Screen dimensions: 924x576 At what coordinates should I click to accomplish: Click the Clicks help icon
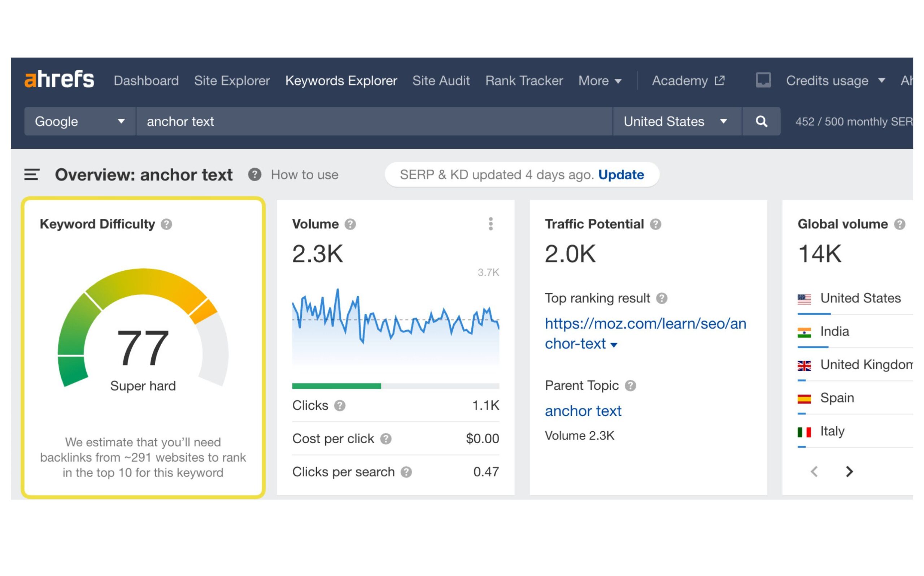click(339, 405)
